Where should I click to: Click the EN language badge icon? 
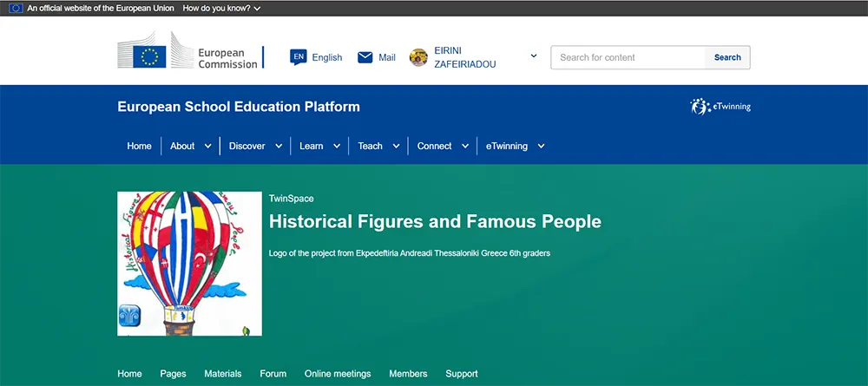pyautogui.click(x=299, y=57)
